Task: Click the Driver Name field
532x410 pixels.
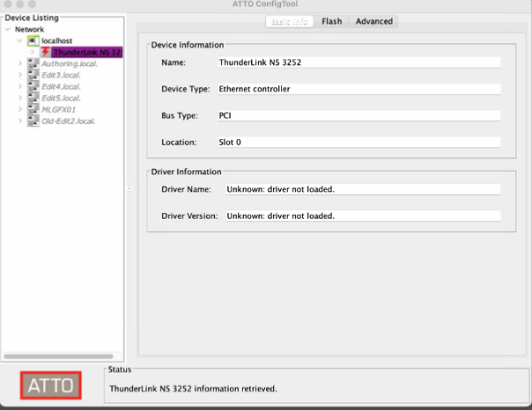Action: pos(363,189)
